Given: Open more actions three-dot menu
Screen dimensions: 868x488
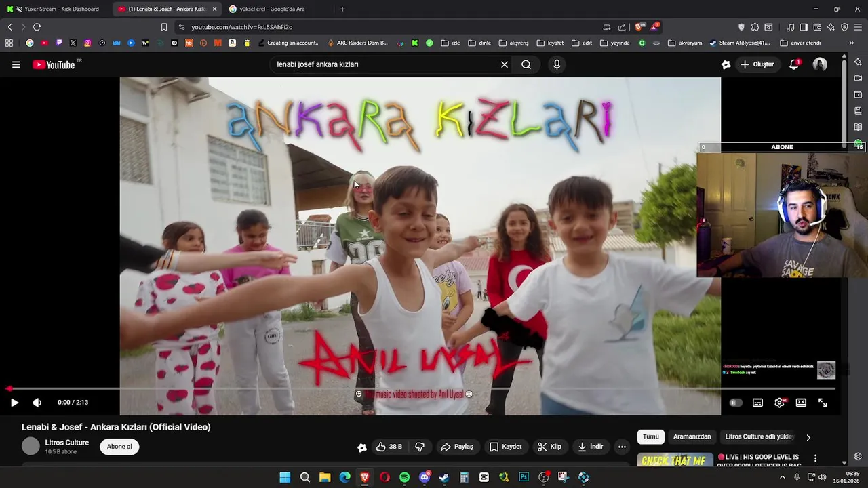Looking at the screenshot, I should click(622, 447).
